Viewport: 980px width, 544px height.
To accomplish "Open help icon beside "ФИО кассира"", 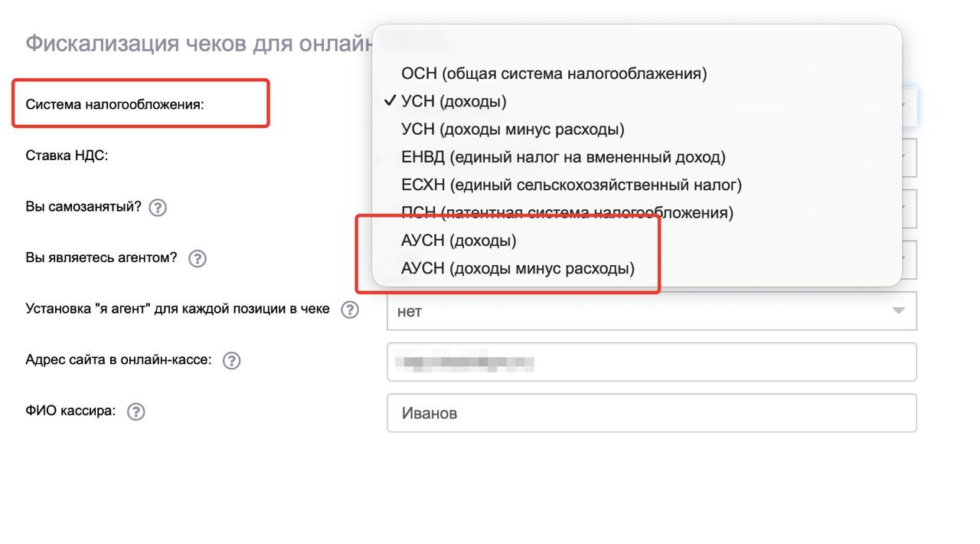I will (136, 412).
